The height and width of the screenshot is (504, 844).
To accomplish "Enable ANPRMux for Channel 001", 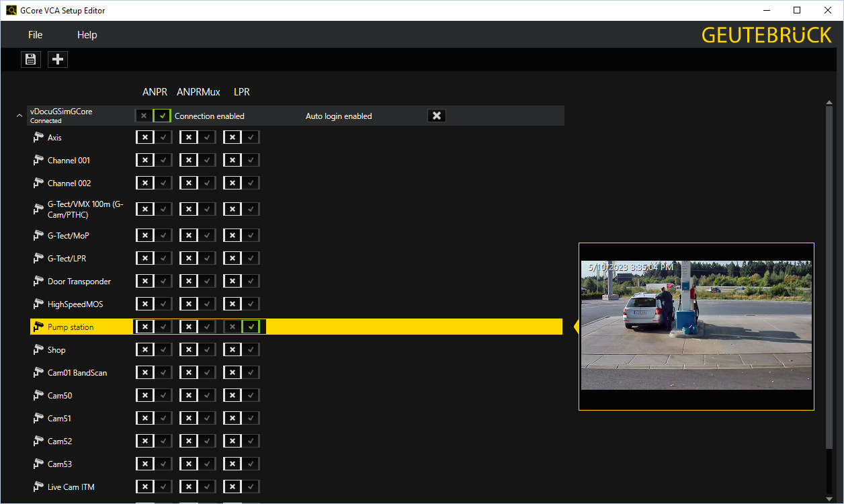I will [207, 161].
